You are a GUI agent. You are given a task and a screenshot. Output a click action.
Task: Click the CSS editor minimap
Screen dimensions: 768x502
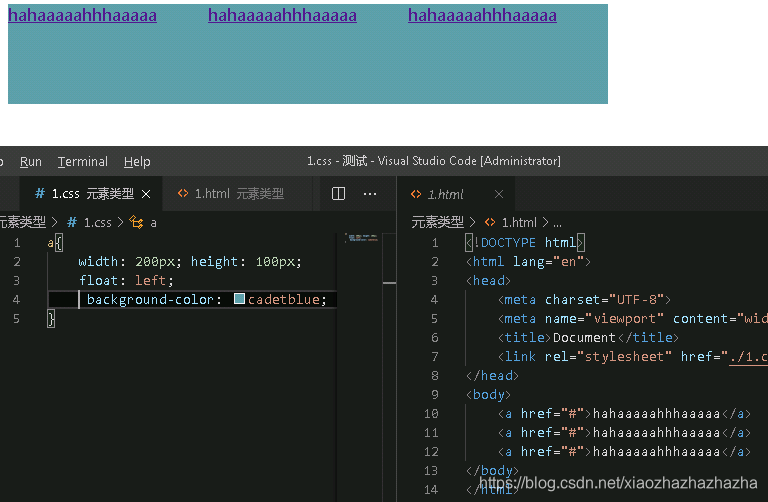coord(361,238)
